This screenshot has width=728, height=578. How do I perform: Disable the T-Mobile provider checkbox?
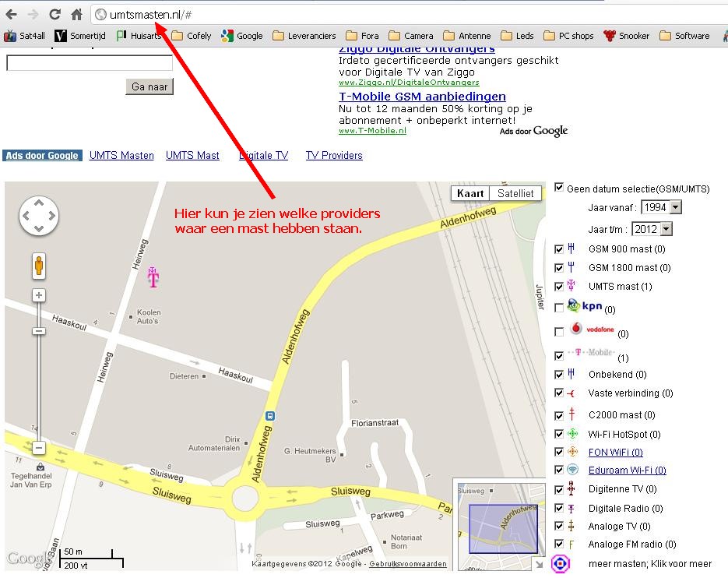point(559,356)
